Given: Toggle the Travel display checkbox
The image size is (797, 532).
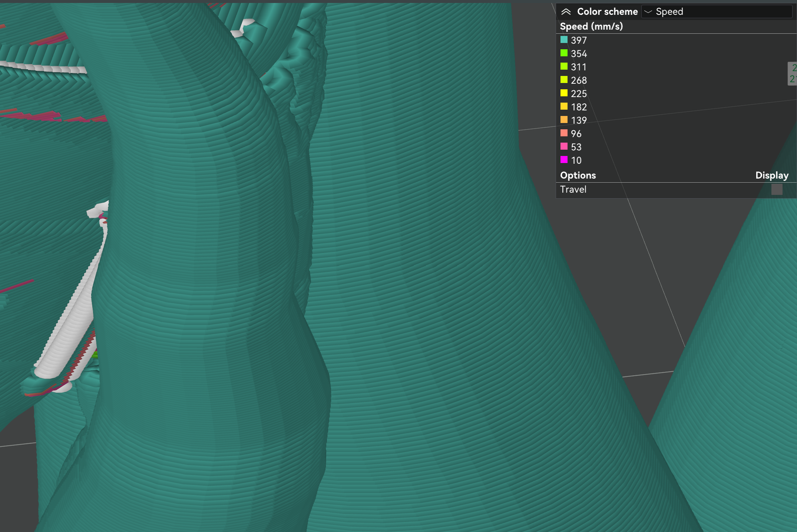Looking at the screenshot, I should 777,190.
